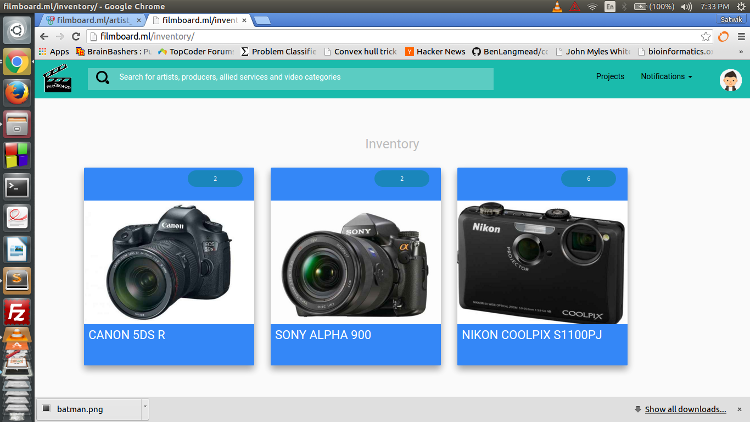Open the batman.png downloaded file

89,409
